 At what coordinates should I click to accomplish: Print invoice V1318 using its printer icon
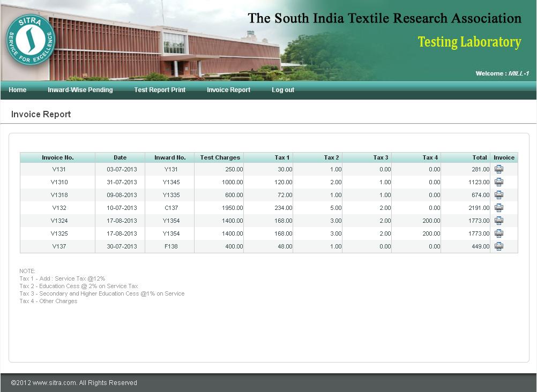click(x=498, y=195)
